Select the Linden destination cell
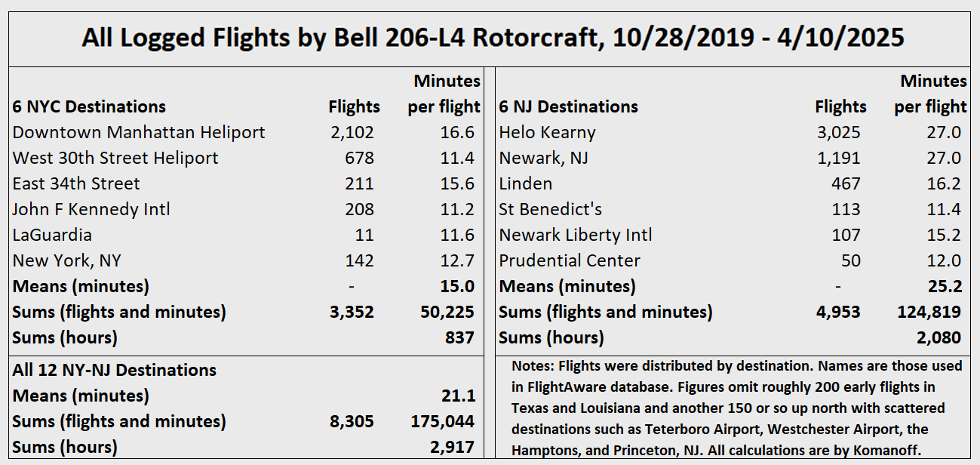Screen dimensions: 980x465 coord(525,184)
